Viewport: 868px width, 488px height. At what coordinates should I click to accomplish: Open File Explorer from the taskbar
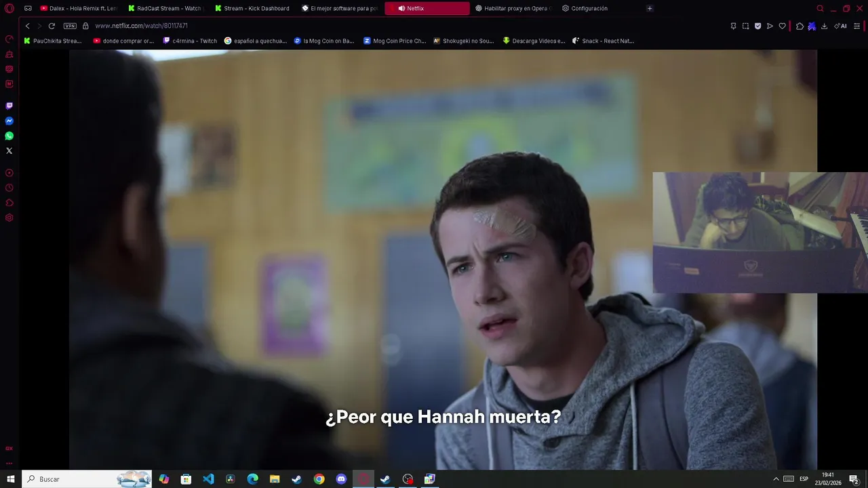(275, 479)
